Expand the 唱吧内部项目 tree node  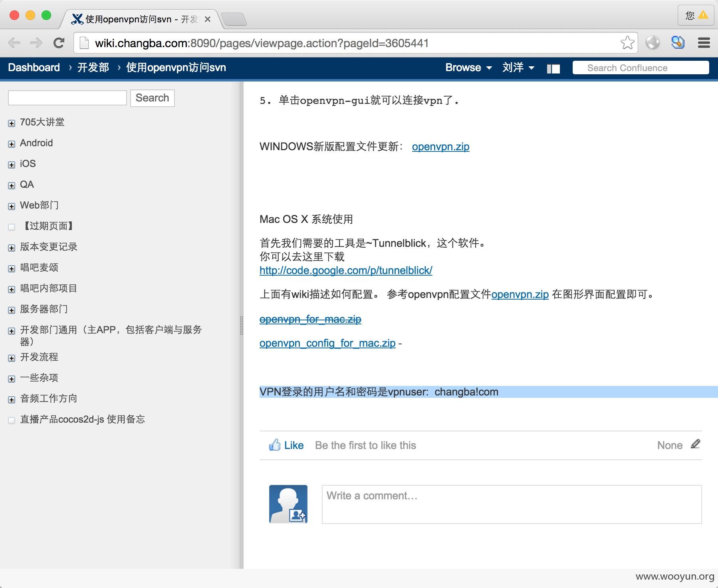click(12, 289)
